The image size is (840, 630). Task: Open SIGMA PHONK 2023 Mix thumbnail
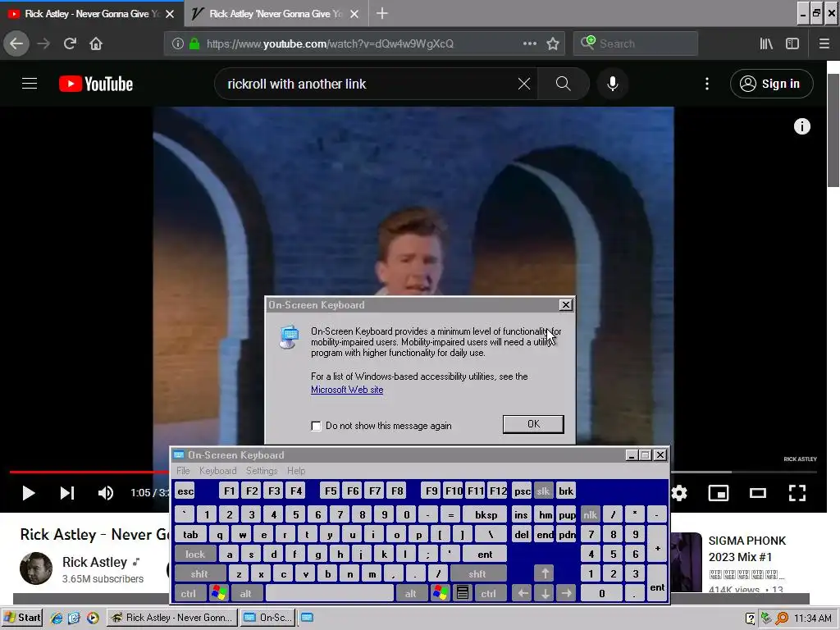coord(687,562)
